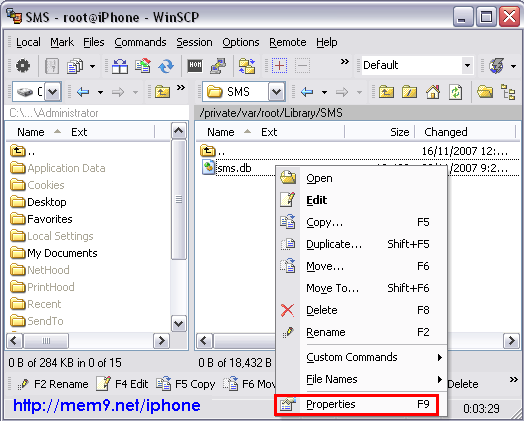Click F4 Edit in bottom toolbar
The height and width of the screenshot is (421, 524).
122,384
